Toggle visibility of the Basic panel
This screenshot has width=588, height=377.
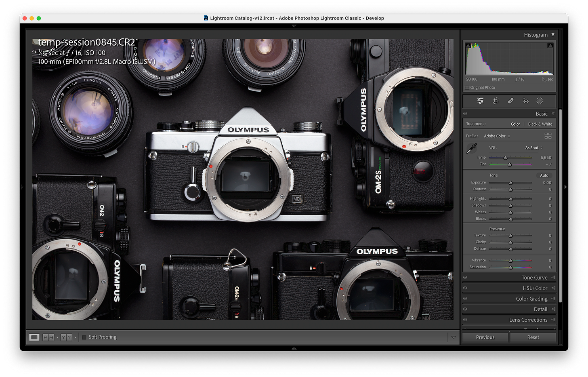465,114
